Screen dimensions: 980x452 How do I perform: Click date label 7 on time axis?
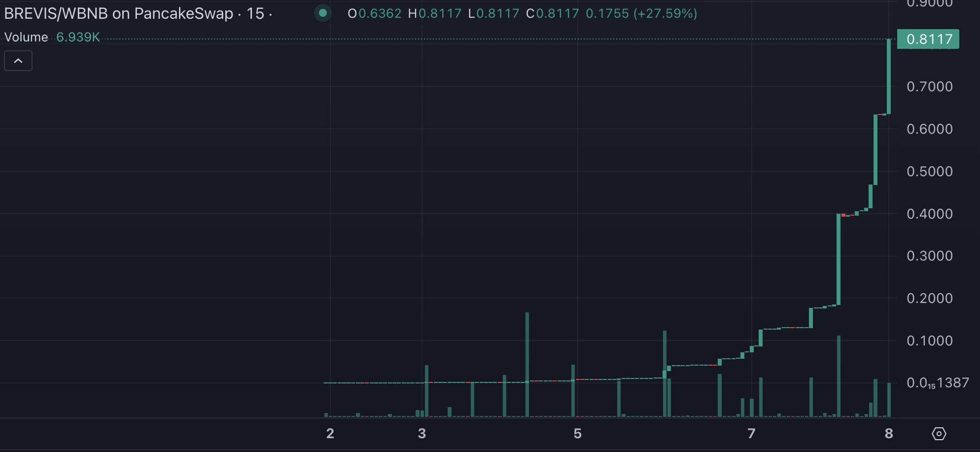(x=751, y=434)
